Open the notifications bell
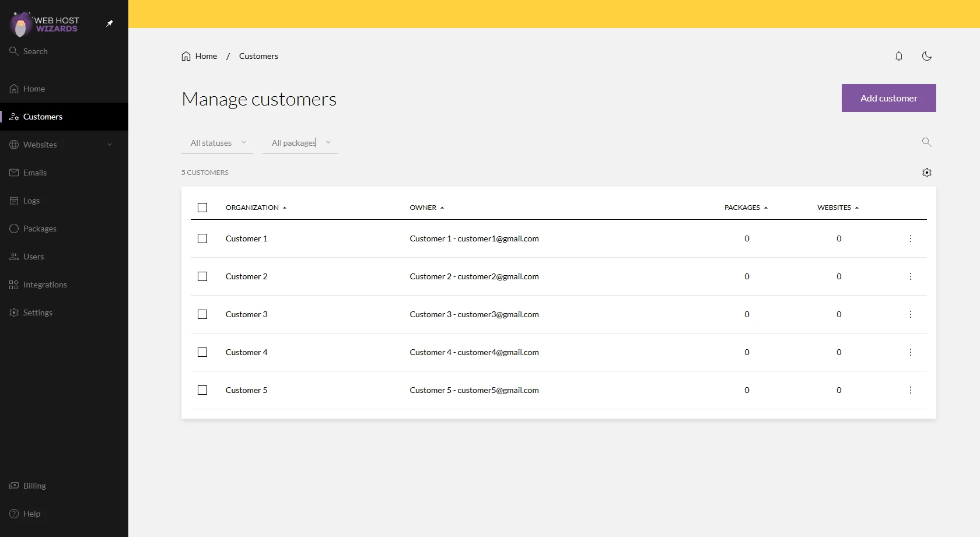 click(x=899, y=56)
